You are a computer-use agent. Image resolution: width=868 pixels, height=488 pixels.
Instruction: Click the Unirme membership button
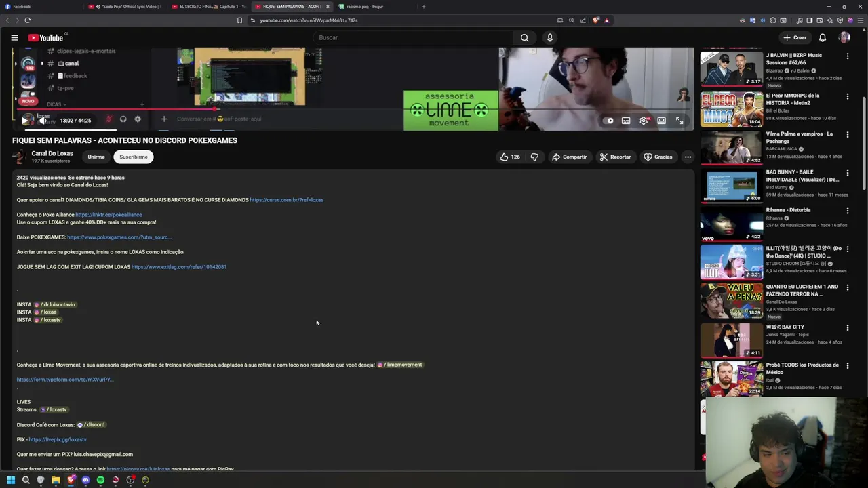96,157
